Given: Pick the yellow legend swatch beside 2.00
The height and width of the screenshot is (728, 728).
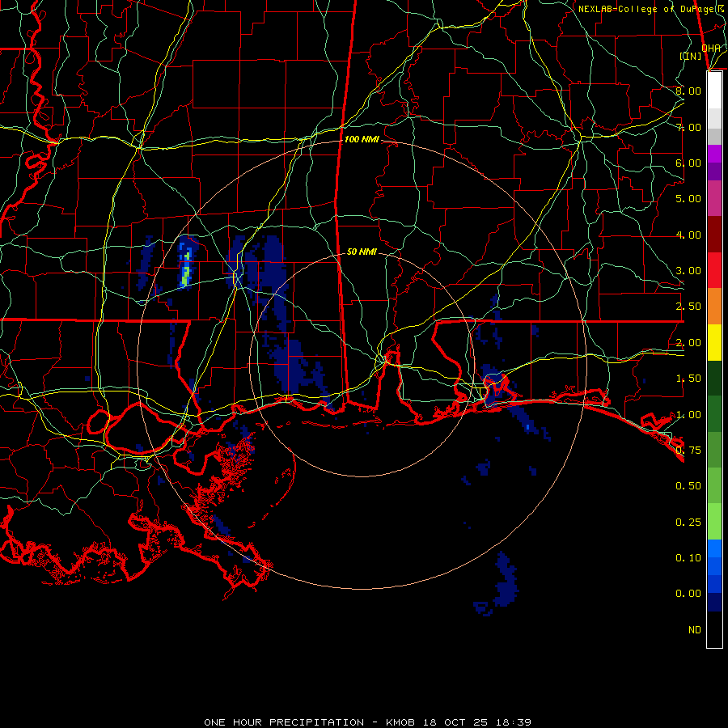Looking at the screenshot, I should [x=714, y=343].
